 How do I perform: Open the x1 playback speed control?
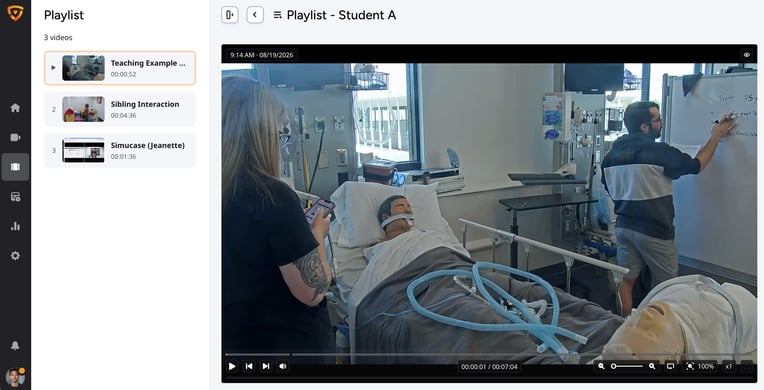[728, 366]
